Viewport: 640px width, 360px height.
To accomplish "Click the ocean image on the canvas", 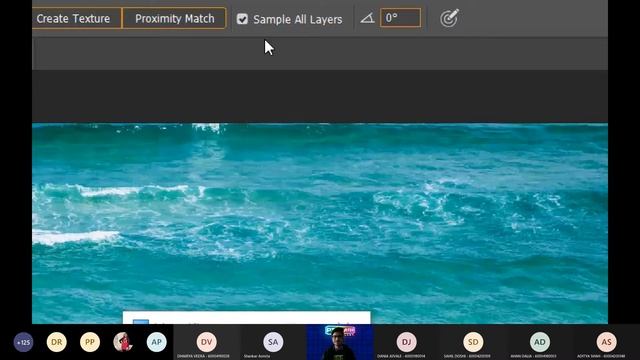I will pos(320,223).
